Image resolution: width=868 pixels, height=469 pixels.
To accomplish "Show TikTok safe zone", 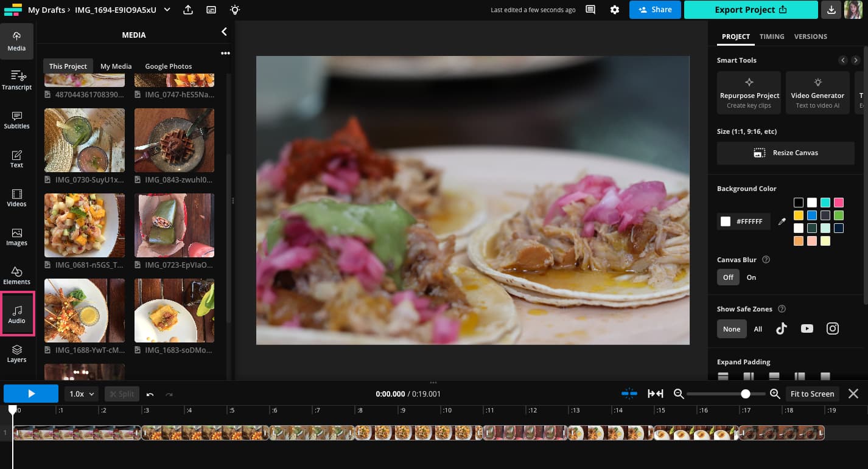I will pos(782,329).
